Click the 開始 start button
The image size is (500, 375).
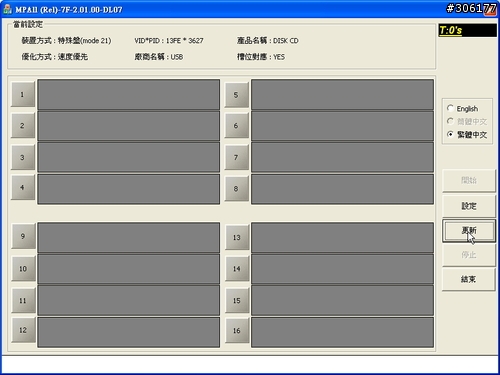pos(469,180)
